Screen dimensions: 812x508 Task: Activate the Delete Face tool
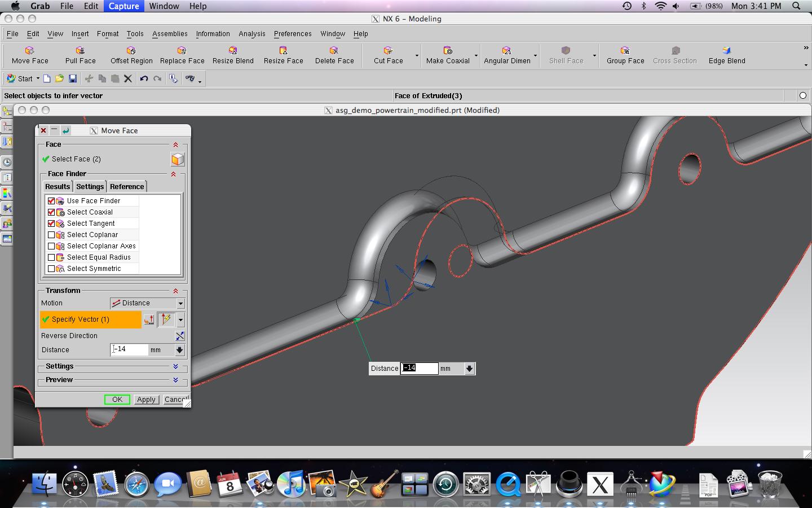click(334, 55)
